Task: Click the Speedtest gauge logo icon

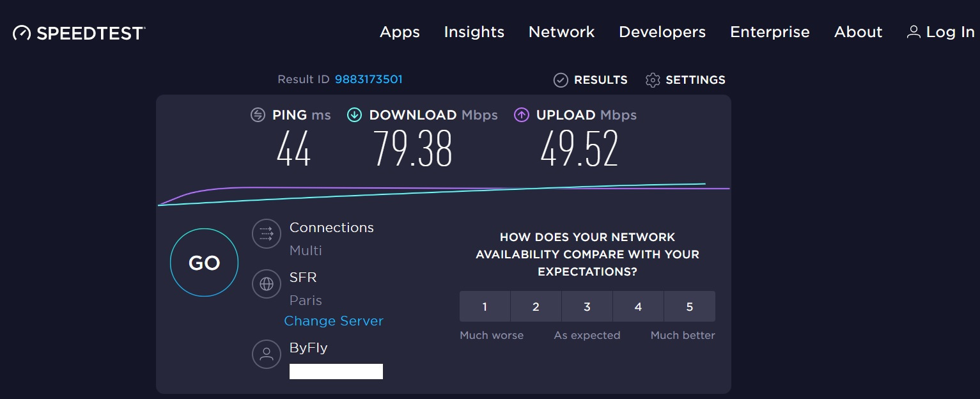Action: click(22, 33)
